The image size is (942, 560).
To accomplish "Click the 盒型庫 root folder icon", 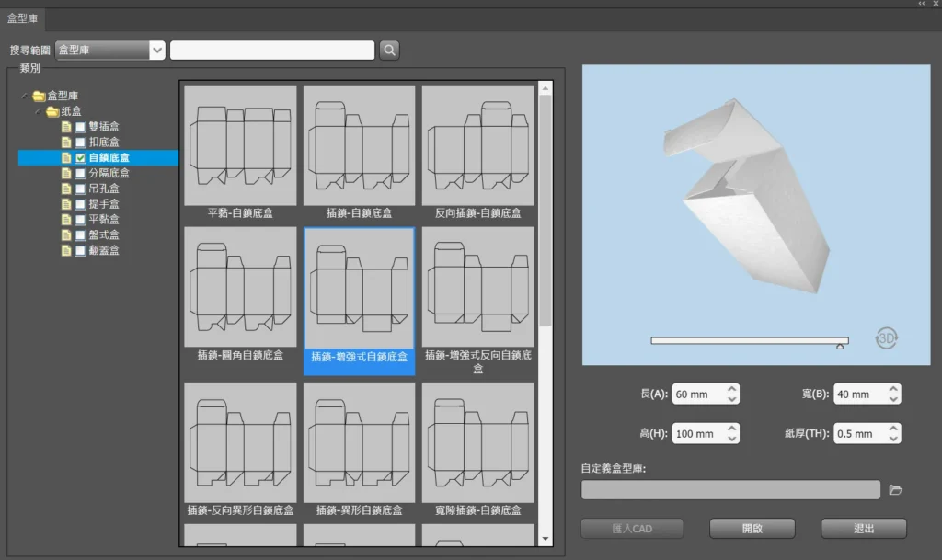I will pyautogui.click(x=39, y=96).
